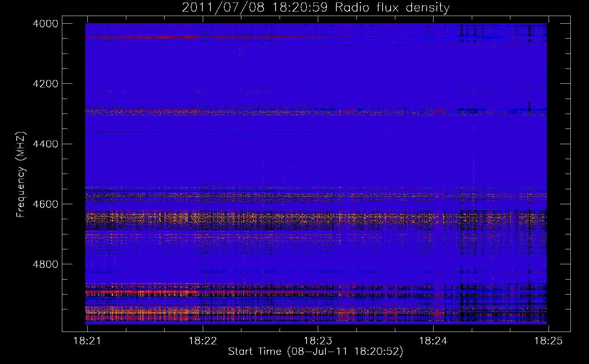Select the 4400 frequency axis label
Screen dimensions: 589x364
click(46, 144)
